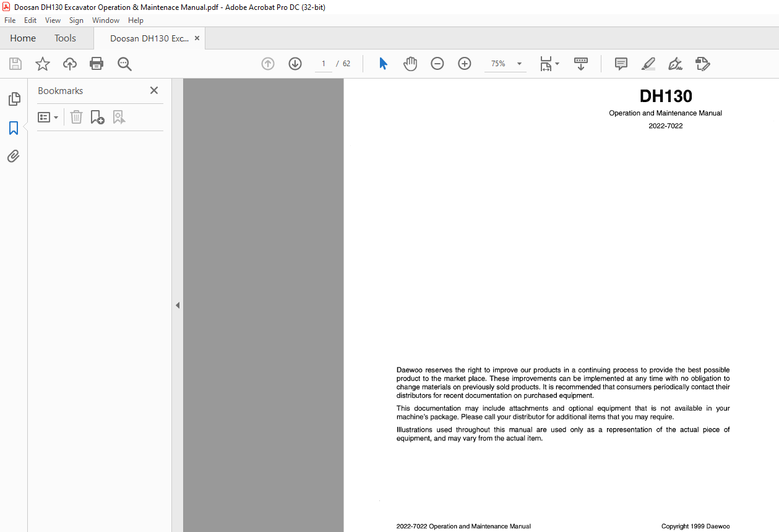779x532 pixels.
Task: Activate the Hand pan tool
Action: coord(410,64)
